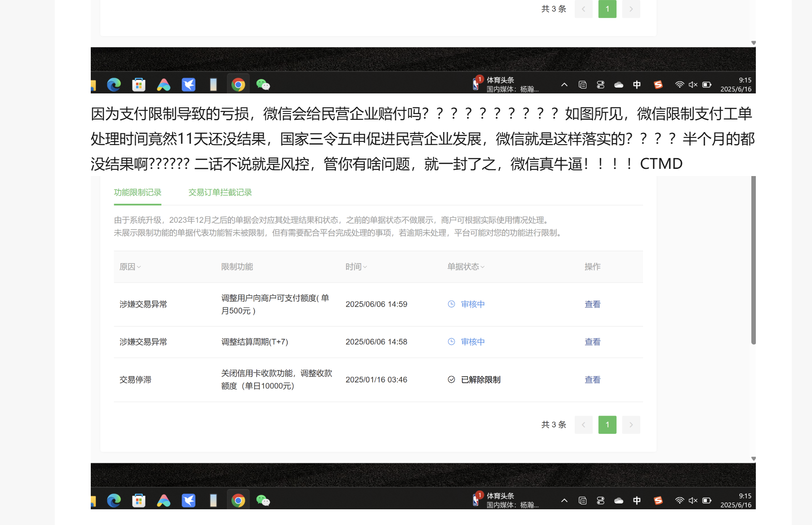Open WeChat in the lower taskbar image
Image resolution: width=812 pixels, height=525 pixels.
[263, 500]
